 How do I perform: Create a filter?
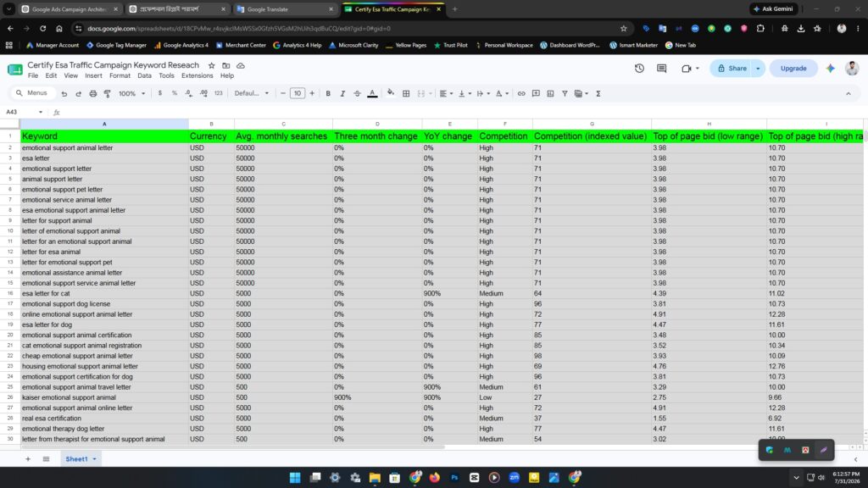click(x=565, y=93)
